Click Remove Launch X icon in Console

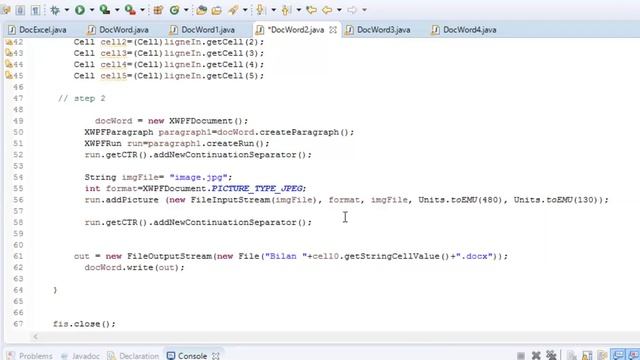[x=536, y=356]
